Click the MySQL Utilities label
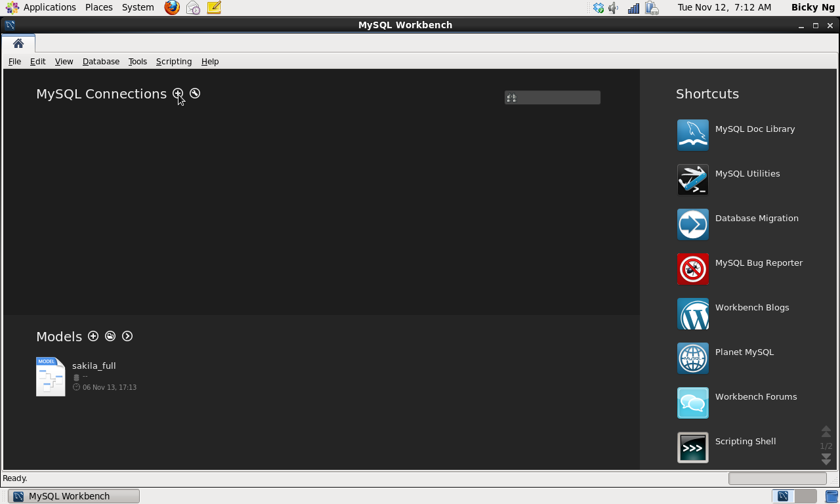This screenshot has height=504, width=840. [747, 174]
